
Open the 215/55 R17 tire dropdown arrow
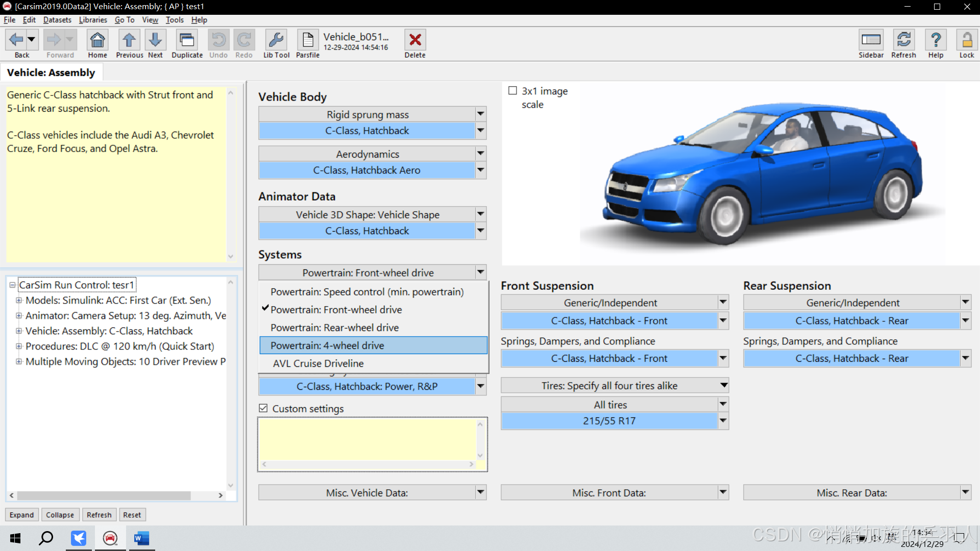pos(723,421)
